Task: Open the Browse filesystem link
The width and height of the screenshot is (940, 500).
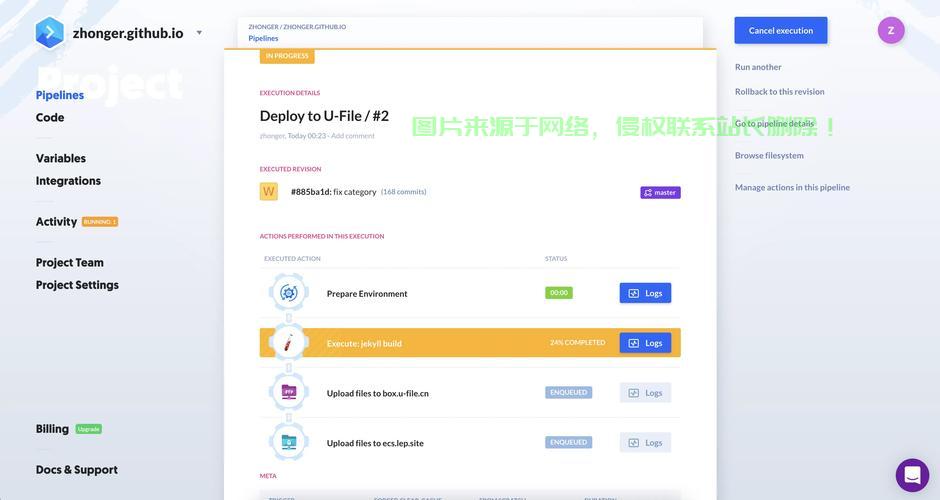Action: tap(769, 155)
